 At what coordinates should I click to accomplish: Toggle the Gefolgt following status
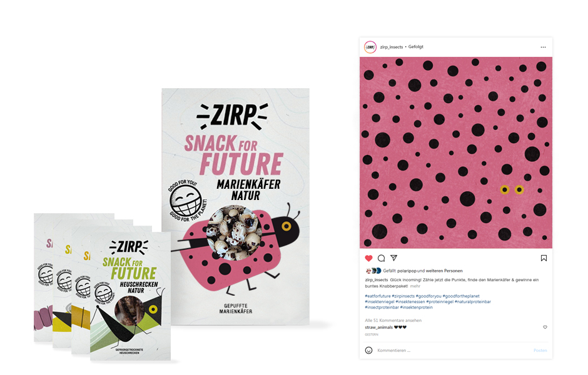415,47
